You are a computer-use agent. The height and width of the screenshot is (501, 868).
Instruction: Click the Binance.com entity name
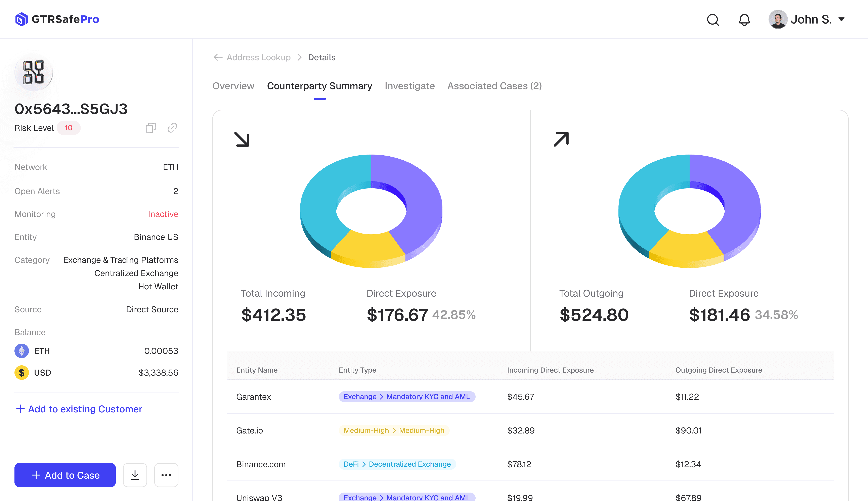pos(261,464)
